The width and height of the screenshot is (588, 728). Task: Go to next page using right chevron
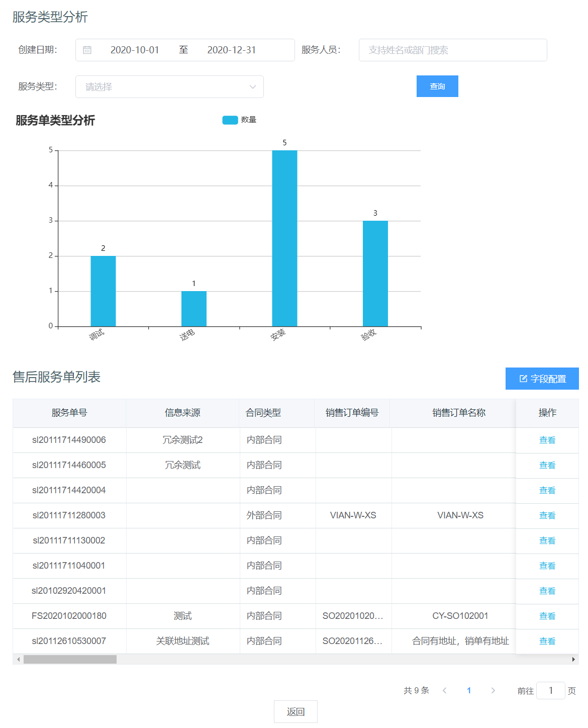(x=493, y=690)
